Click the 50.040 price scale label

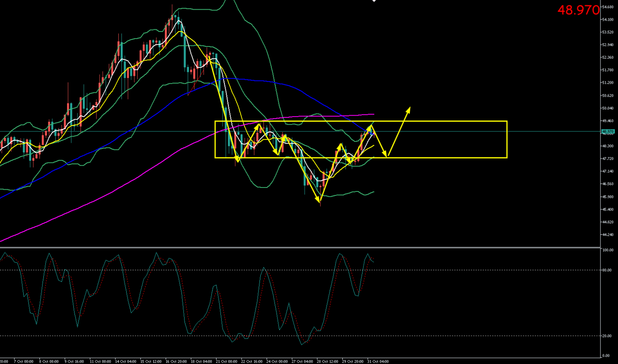607,108
